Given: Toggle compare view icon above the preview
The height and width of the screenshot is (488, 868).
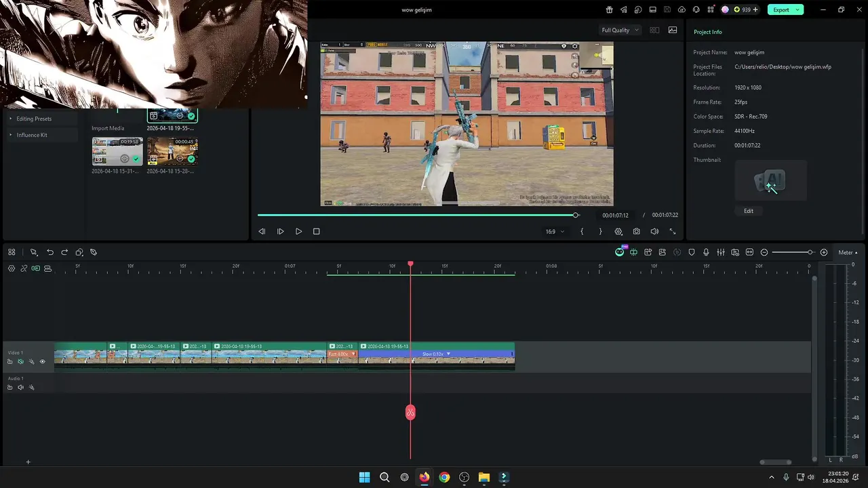Looking at the screenshot, I should point(654,30).
